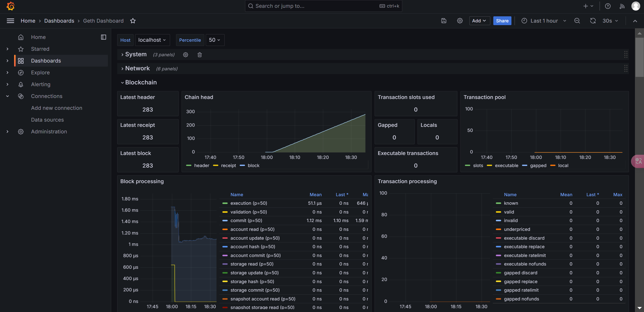
Task: Open Starred in sidebar
Action: coord(40,49)
